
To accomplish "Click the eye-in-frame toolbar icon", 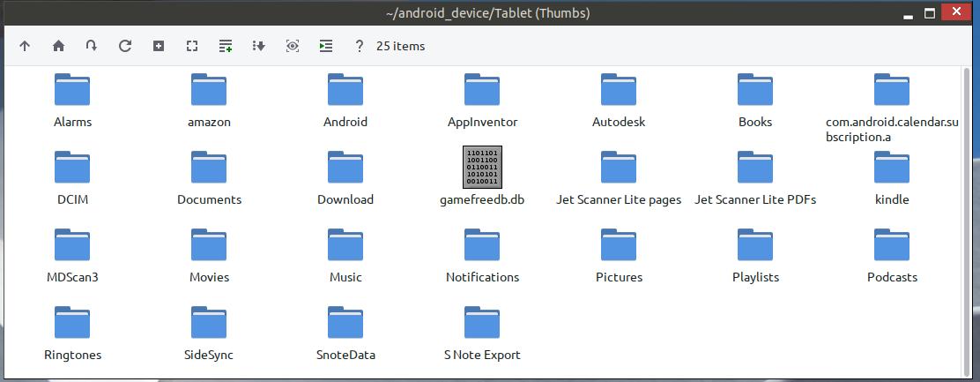I will click(x=293, y=46).
